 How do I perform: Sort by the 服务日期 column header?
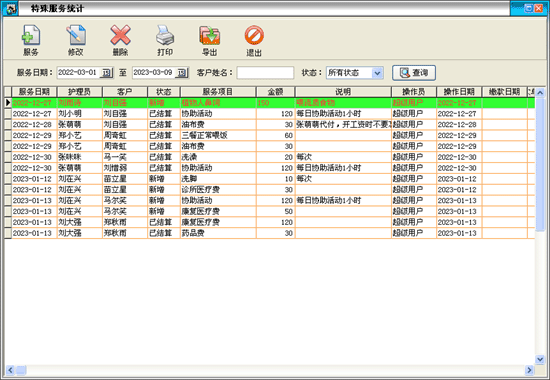click(34, 92)
